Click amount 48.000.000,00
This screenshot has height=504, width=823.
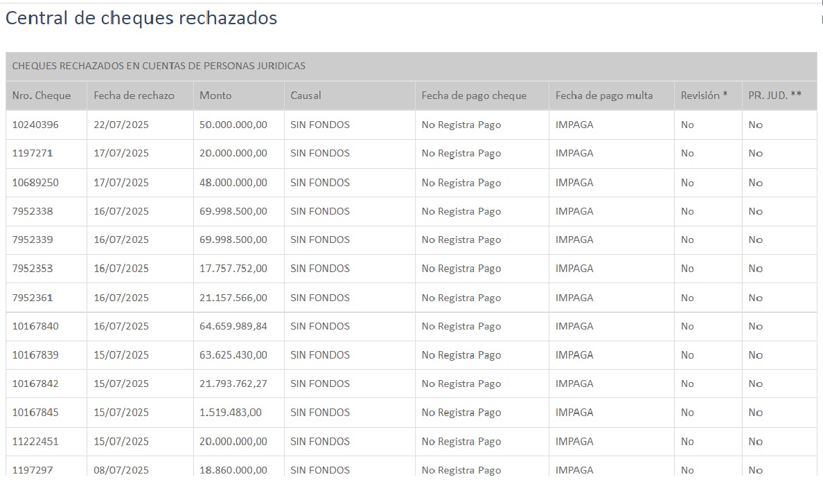(x=233, y=183)
